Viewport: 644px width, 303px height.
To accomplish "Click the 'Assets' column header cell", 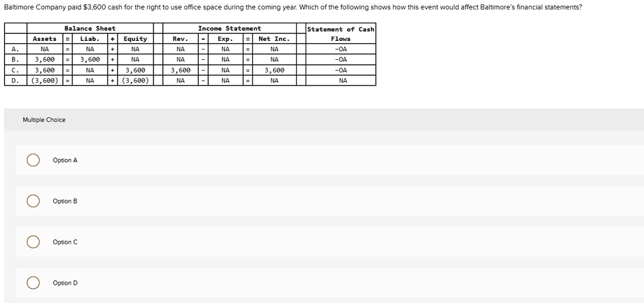I will [45, 38].
